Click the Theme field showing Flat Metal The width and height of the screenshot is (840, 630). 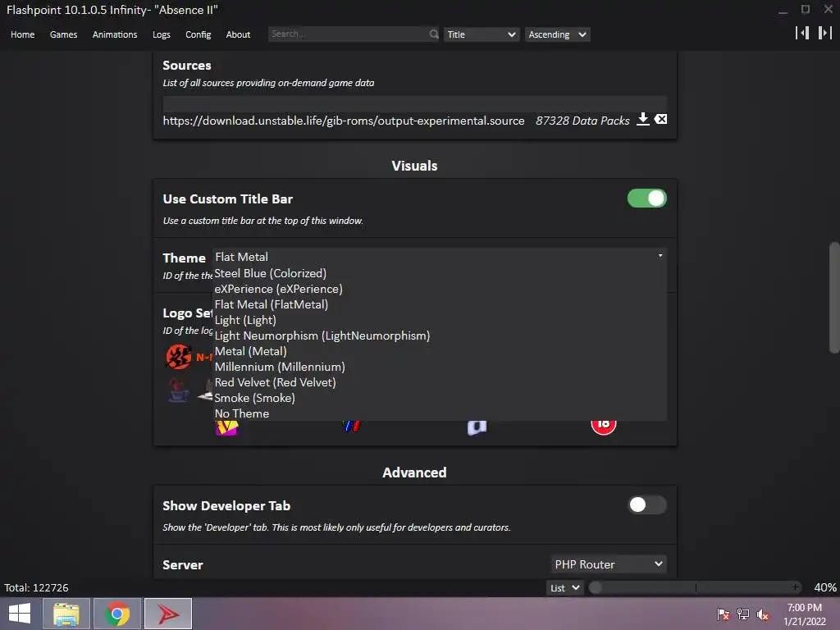click(x=440, y=257)
